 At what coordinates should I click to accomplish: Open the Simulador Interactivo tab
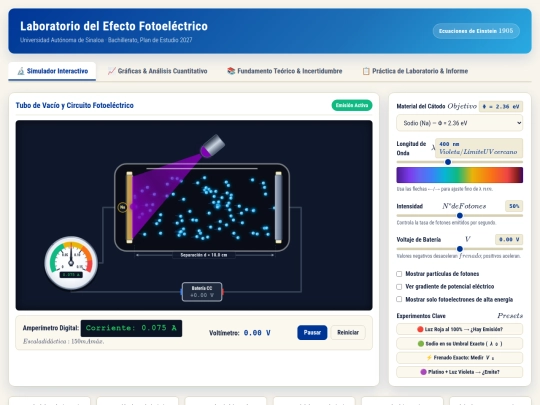pos(52,71)
